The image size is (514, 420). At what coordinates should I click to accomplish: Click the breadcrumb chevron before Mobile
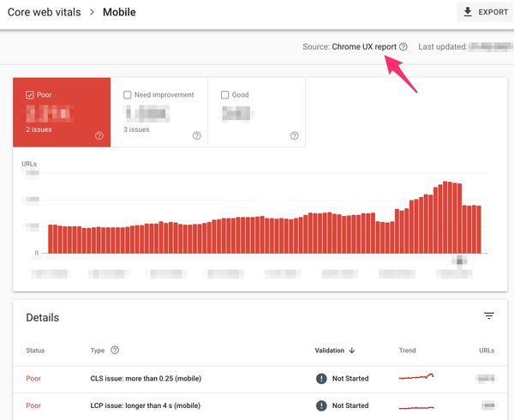tap(93, 12)
